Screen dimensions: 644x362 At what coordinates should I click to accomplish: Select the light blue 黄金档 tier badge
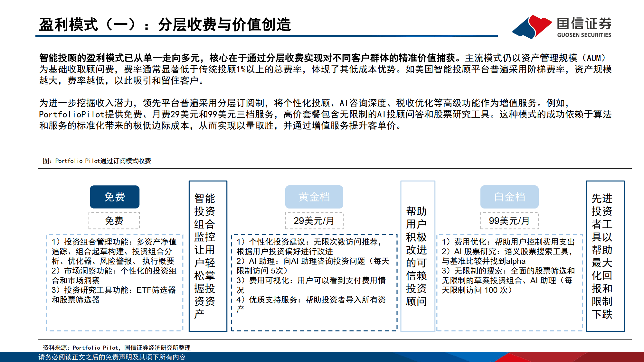314,197
